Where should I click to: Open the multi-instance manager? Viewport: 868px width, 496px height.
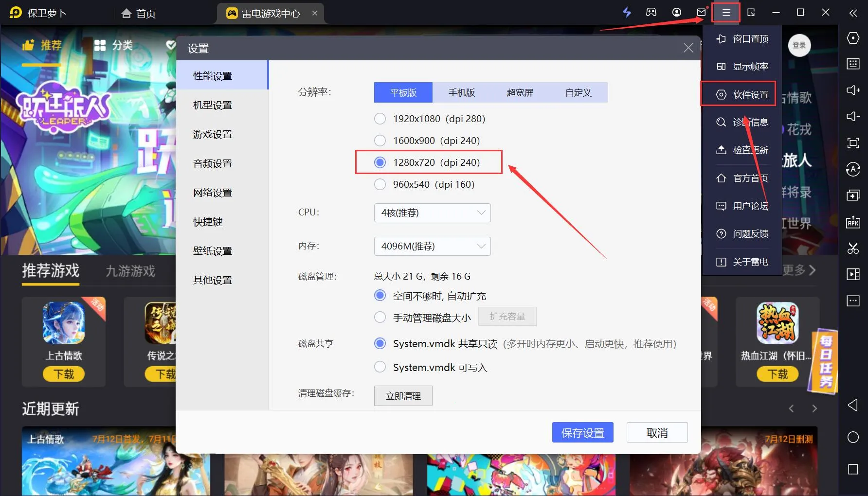pos(853,195)
